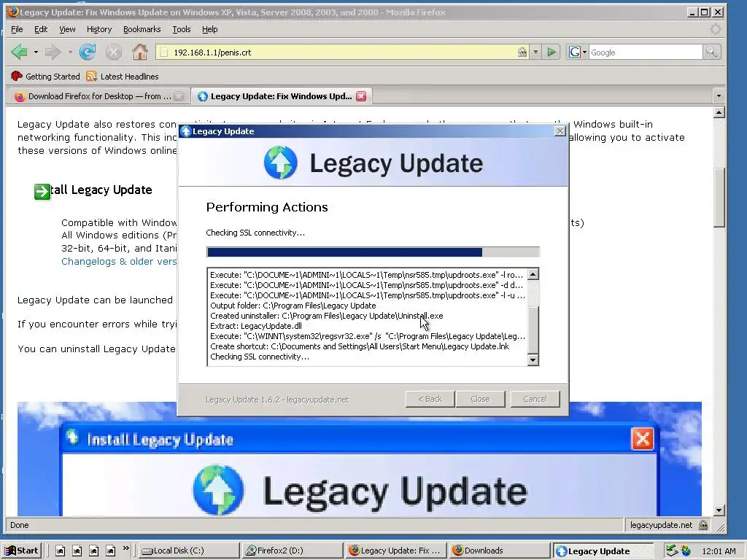Click the green Install Legacy Update arrow
The image size is (747, 560).
42,192
